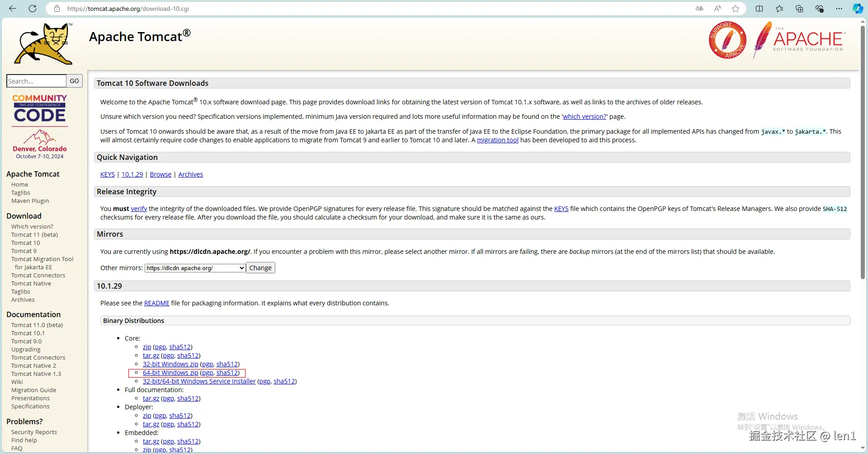Image resolution: width=868 pixels, height=454 pixels.
Task: Open the Archives link in Quick Navigation
Action: click(191, 174)
